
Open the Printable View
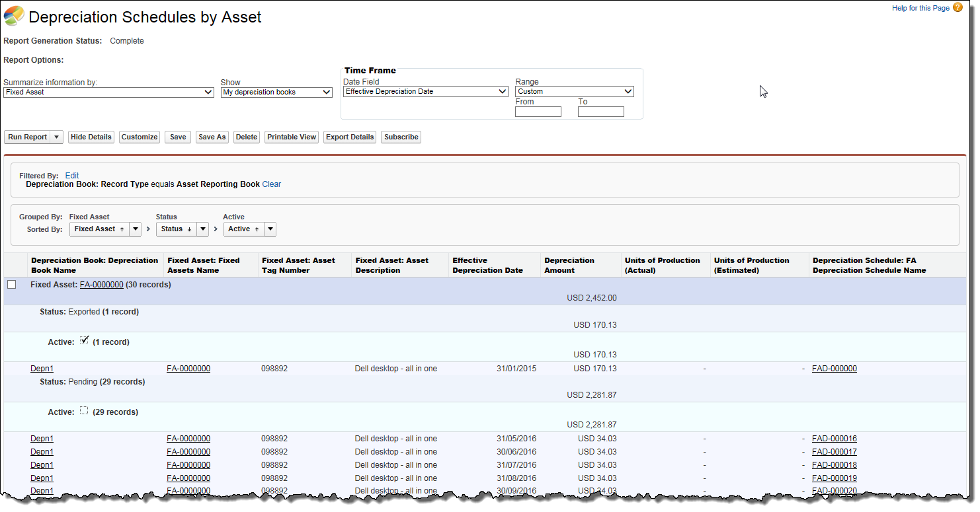292,137
